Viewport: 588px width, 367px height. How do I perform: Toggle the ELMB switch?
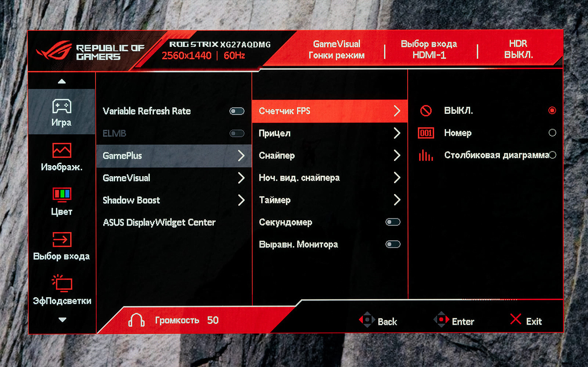[x=237, y=133]
